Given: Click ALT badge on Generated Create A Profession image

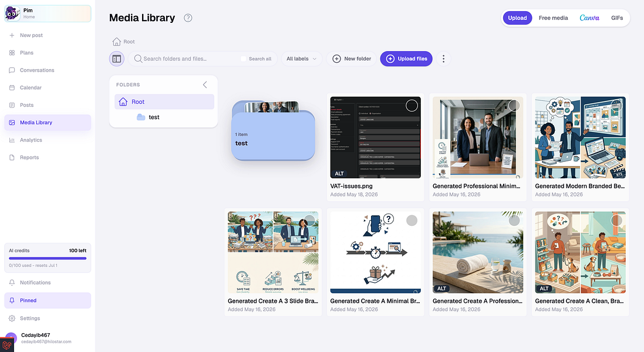Looking at the screenshot, I should 441,289.
